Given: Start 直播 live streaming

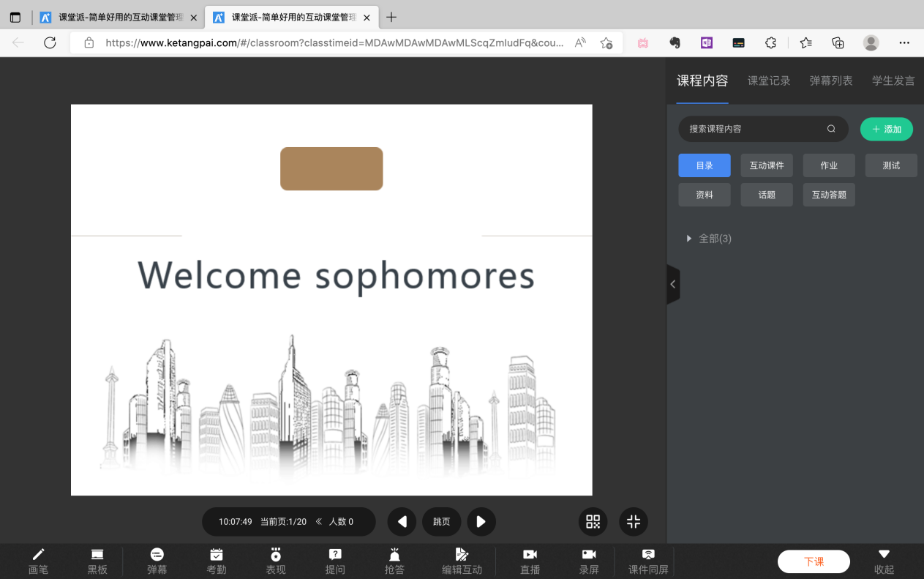Looking at the screenshot, I should point(530,561).
